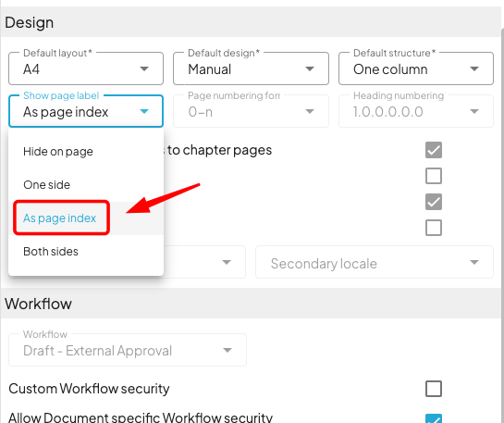Open the Default design dropdown arrow
The width and height of the screenshot is (504, 423).
(x=310, y=68)
